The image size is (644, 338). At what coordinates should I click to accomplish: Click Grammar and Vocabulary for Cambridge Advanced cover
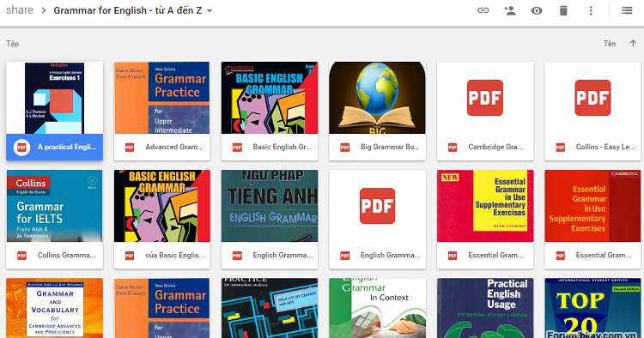click(55, 308)
